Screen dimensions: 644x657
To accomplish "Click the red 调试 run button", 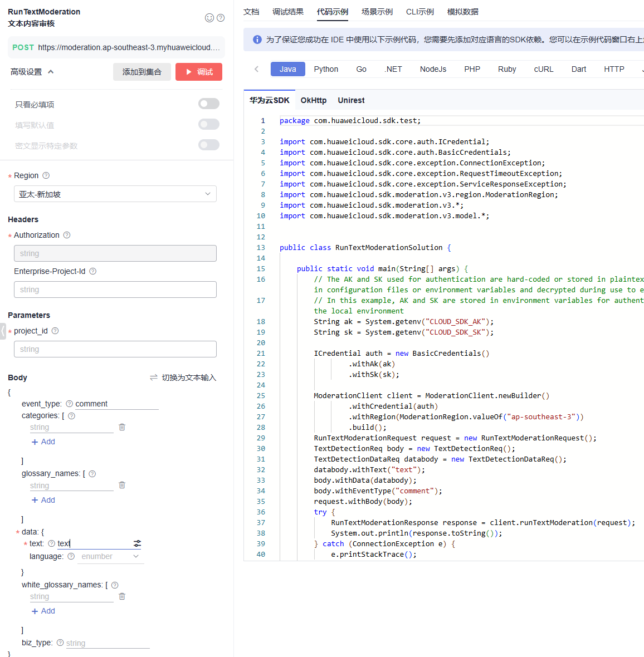I will pos(199,72).
